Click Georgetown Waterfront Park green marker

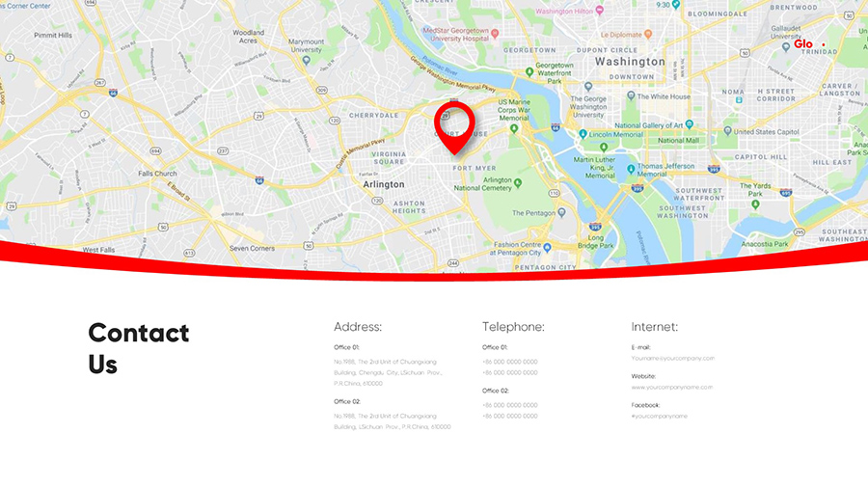click(529, 72)
